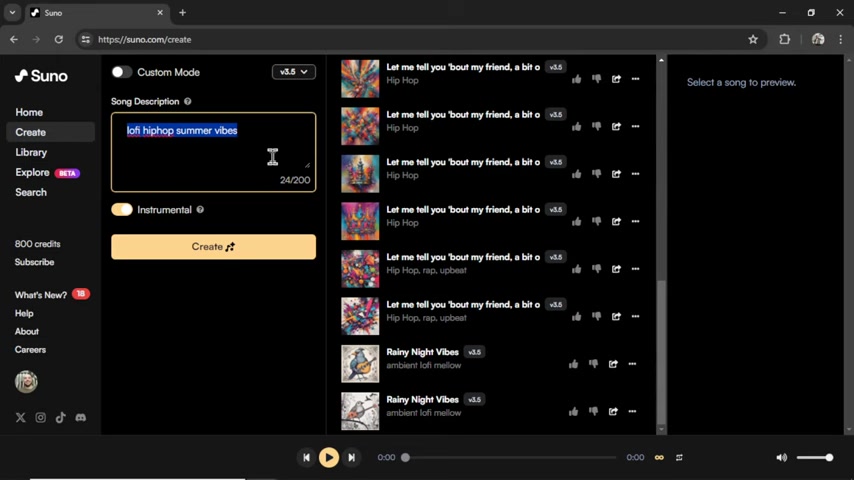Viewport: 854px width, 480px height.
Task: Open What's New notifications
Action: 52,295
